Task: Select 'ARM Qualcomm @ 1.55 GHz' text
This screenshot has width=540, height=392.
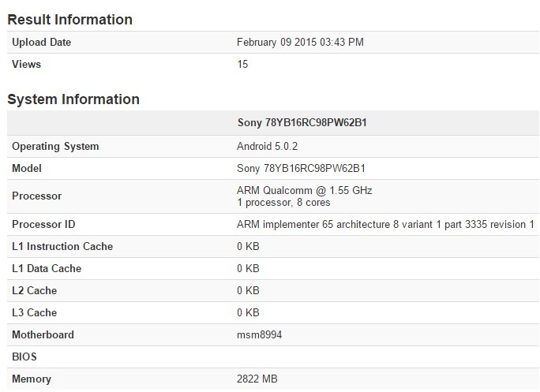Action: coord(304,190)
